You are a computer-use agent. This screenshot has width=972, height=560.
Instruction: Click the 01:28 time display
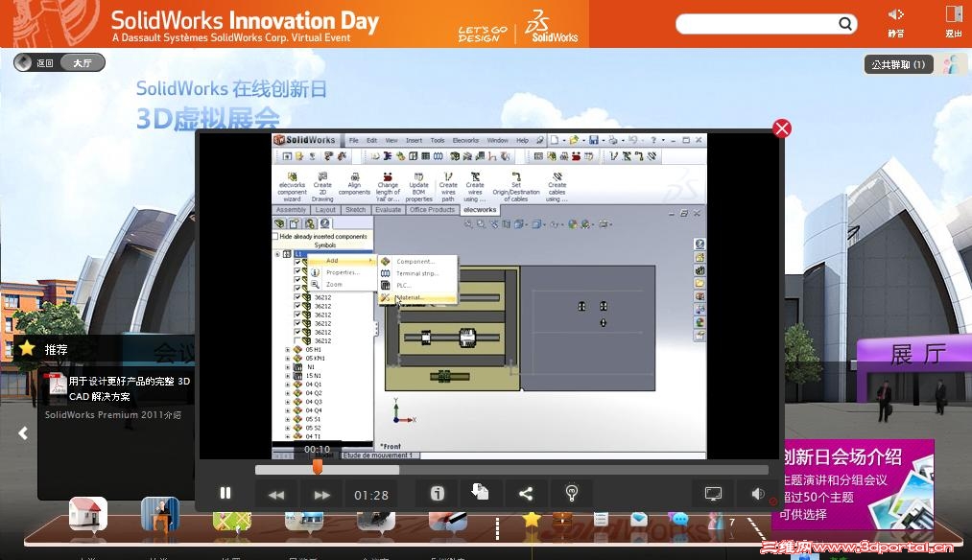(371, 495)
